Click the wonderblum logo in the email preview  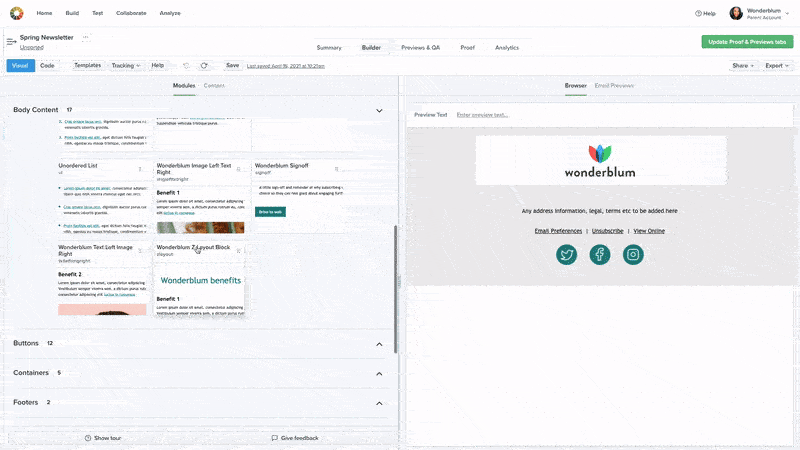tap(600, 161)
